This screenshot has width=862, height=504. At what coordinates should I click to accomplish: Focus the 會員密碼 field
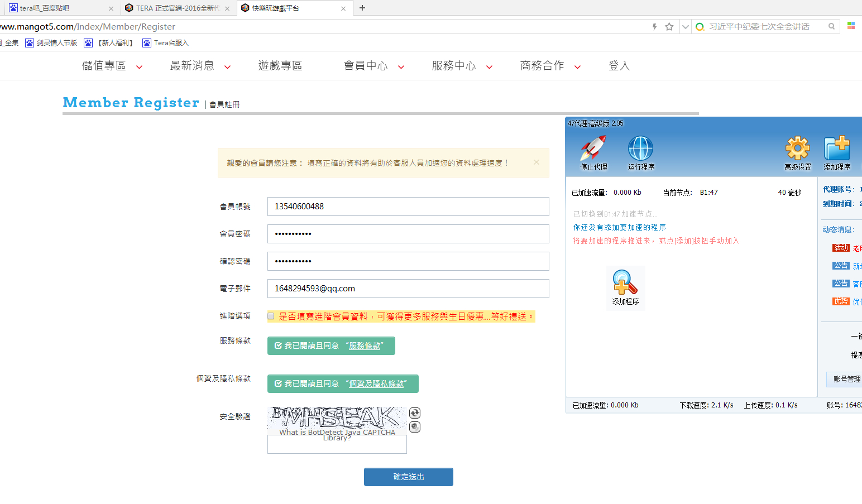tap(408, 234)
